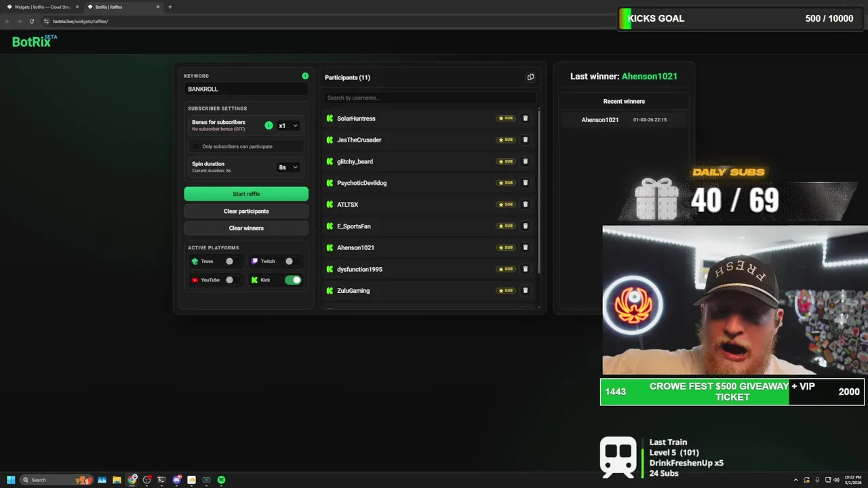The height and width of the screenshot is (488, 868).
Task: Click the Participants (11) heading
Action: (x=347, y=77)
